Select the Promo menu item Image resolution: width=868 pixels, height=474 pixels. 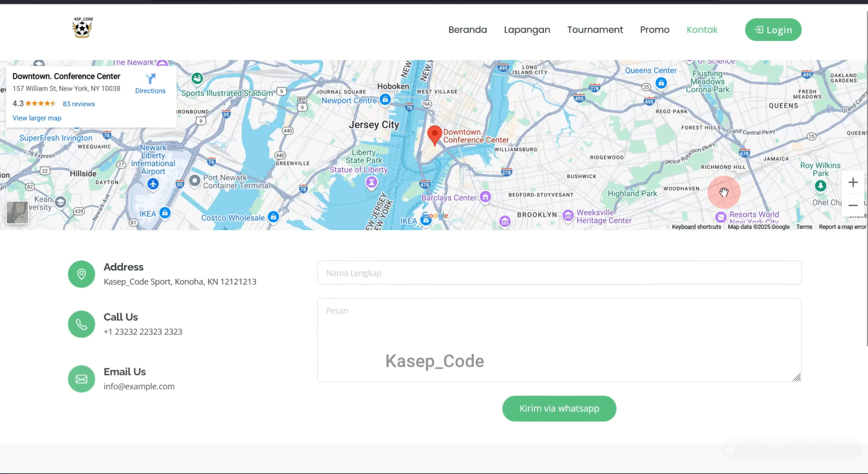pyautogui.click(x=654, y=30)
